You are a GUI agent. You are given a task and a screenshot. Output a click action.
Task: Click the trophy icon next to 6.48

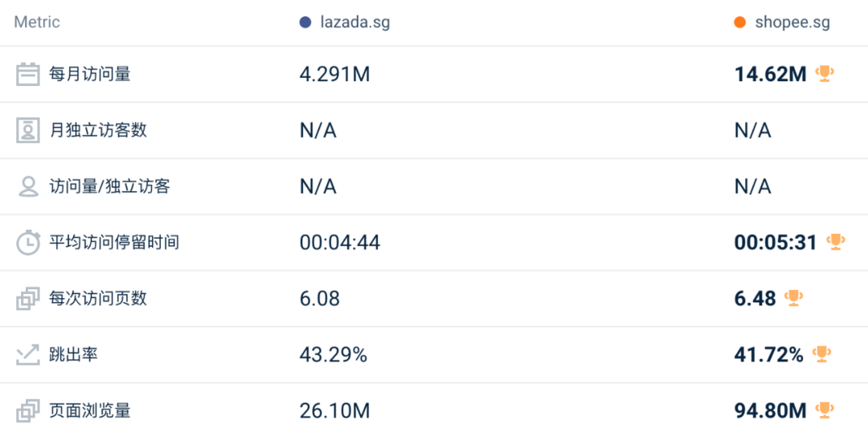coord(793,298)
